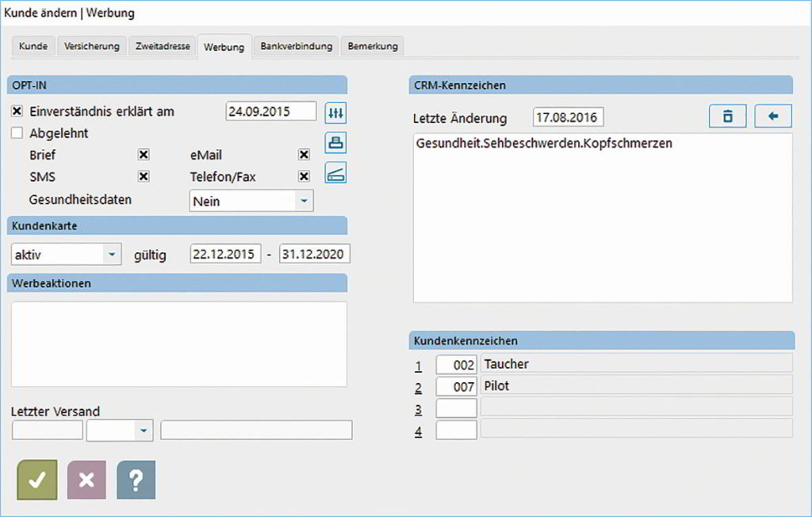Screen dimensions: 812x517
Task: Click Kundenkennzeichen link number 3
Action: click(x=418, y=410)
